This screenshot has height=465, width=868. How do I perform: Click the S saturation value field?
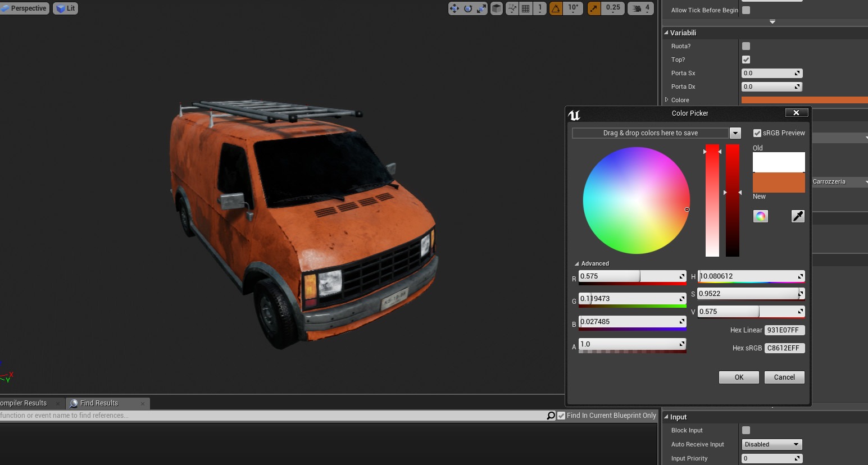[x=751, y=294]
